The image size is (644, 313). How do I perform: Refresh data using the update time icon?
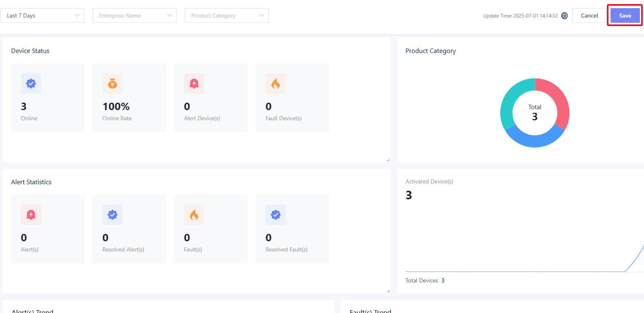click(564, 15)
